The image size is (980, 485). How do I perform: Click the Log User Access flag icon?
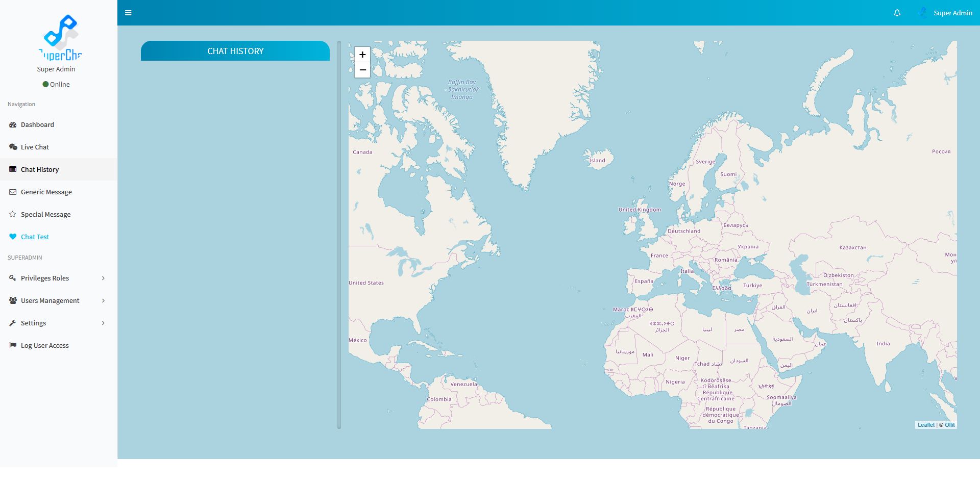click(x=13, y=346)
